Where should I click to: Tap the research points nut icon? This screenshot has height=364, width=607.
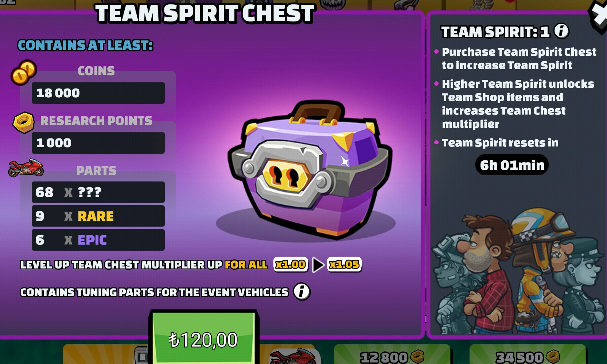click(24, 122)
